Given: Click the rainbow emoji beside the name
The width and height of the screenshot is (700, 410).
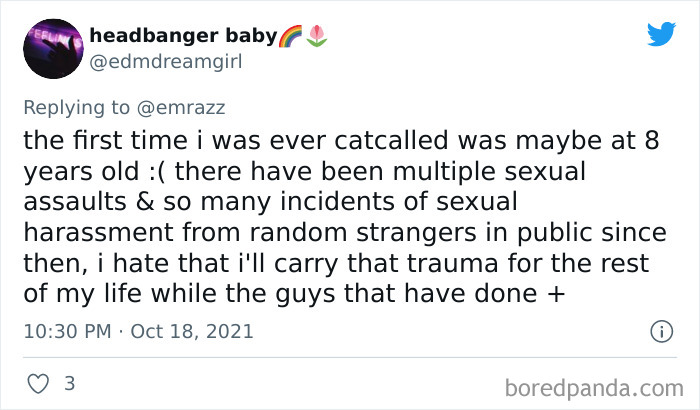Looking at the screenshot, I should 291,36.
